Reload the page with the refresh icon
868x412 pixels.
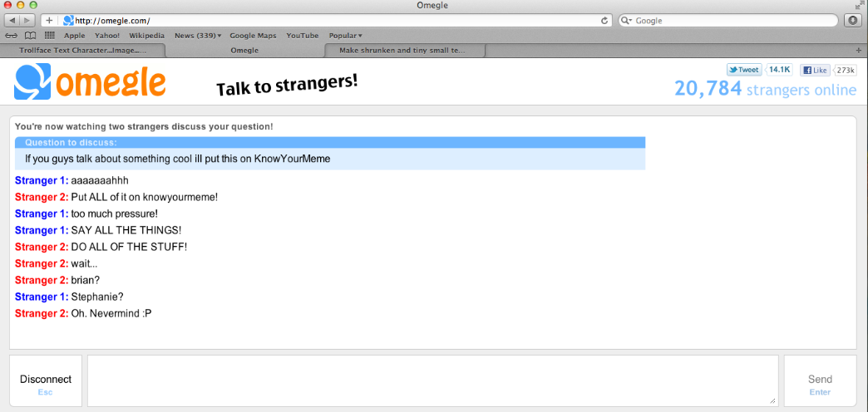pyautogui.click(x=604, y=20)
